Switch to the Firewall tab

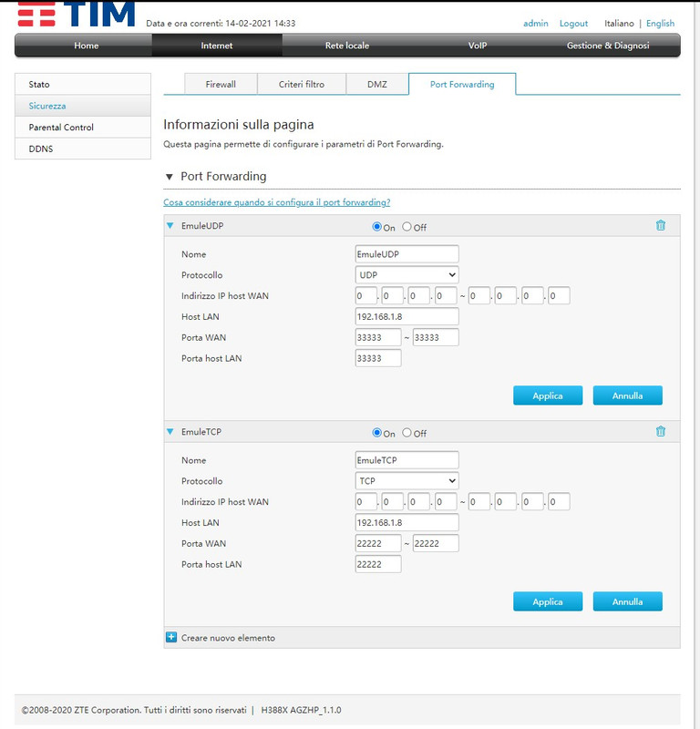(x=221, y=84)
